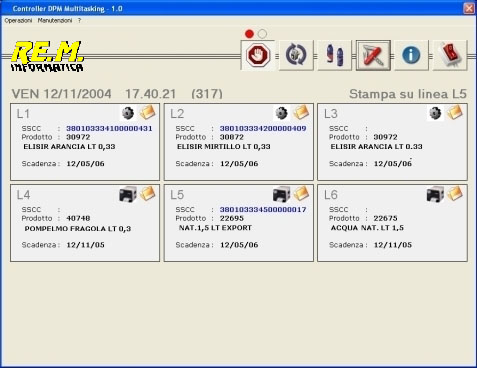477x368 pixels.
Task: Click the printer icon on L4 panel
Action: click(x=128, y=194)
